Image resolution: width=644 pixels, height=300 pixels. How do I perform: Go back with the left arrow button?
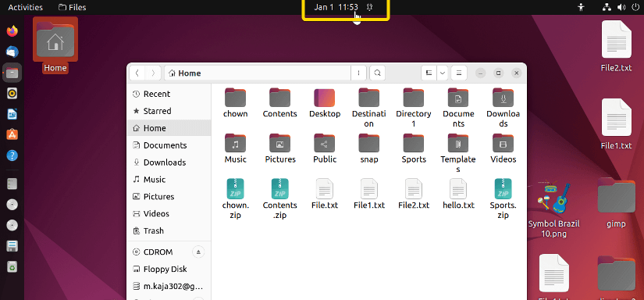(x=137, y=73)
